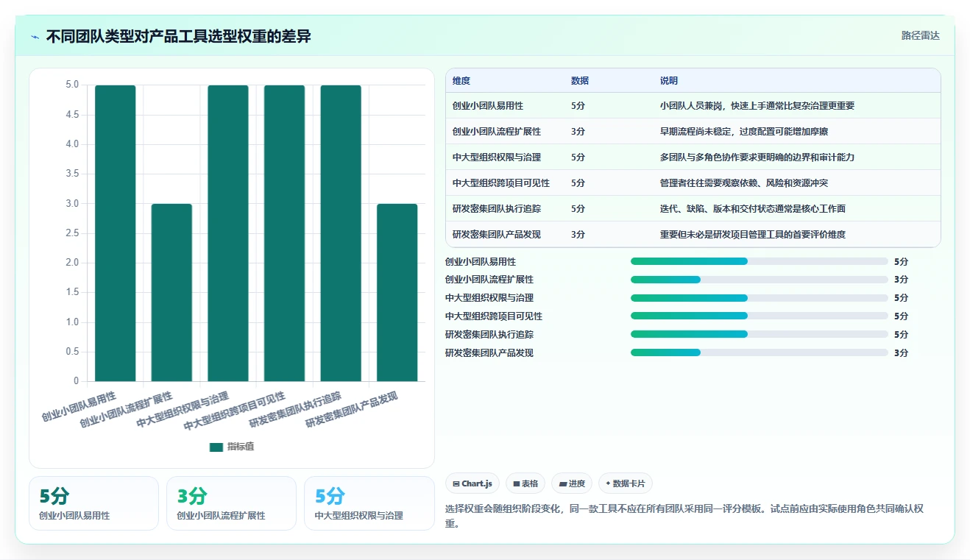This screenshot has height=560, width=970.
Task: Click the 中大型组织权限与治理 progress bar
Action: pyautogui.click(x=760, y=298)
